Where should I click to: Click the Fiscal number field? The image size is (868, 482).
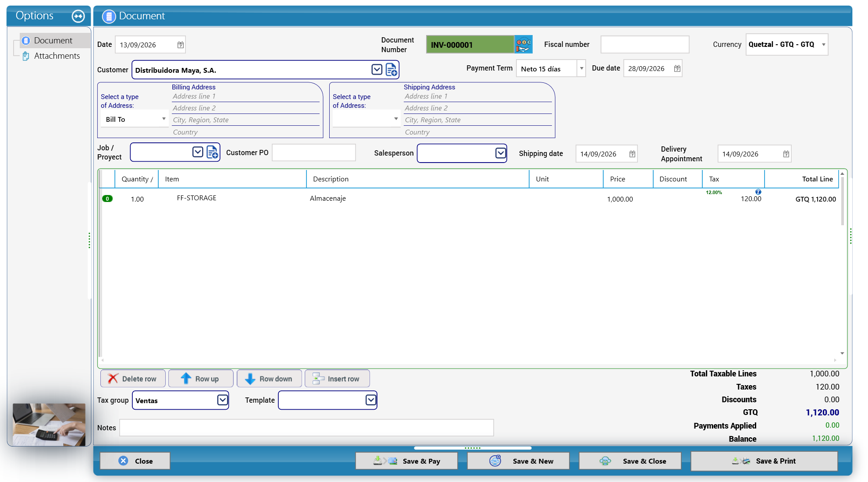coord(645,44)
